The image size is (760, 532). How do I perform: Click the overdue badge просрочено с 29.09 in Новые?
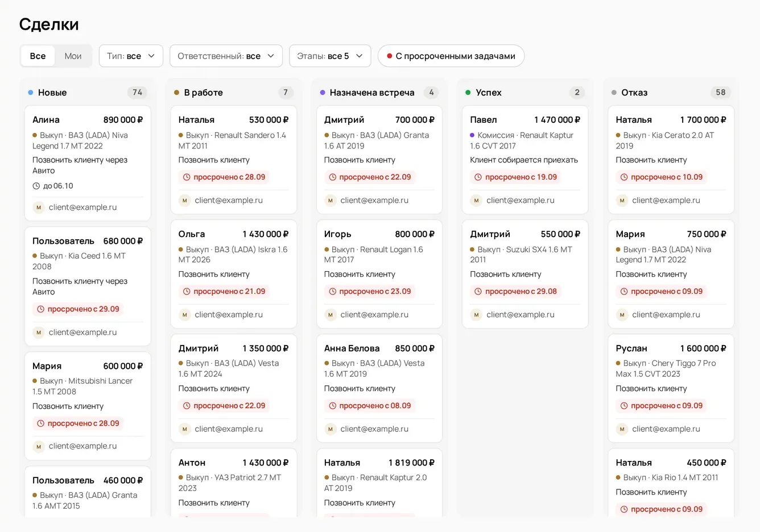[x=79, y=309]
